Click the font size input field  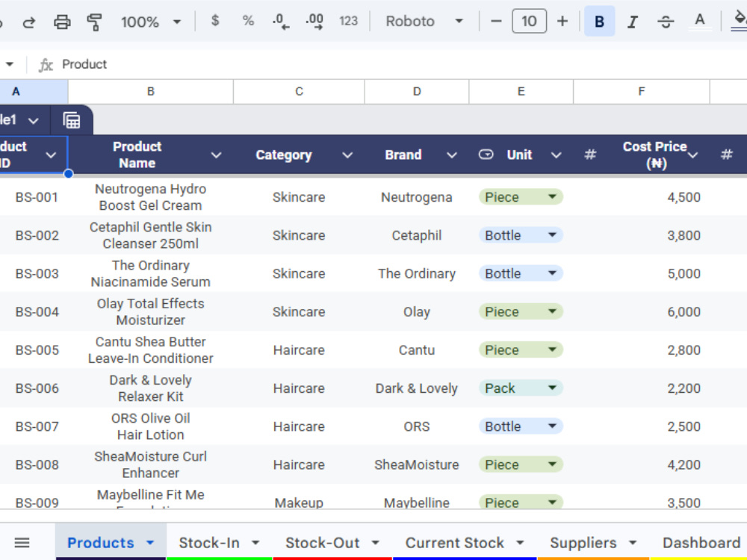click(529, 22)
